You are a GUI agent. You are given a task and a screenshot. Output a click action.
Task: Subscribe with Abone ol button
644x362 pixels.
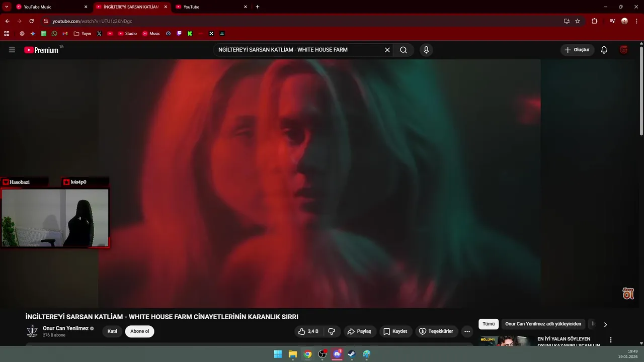click(140, 331)
